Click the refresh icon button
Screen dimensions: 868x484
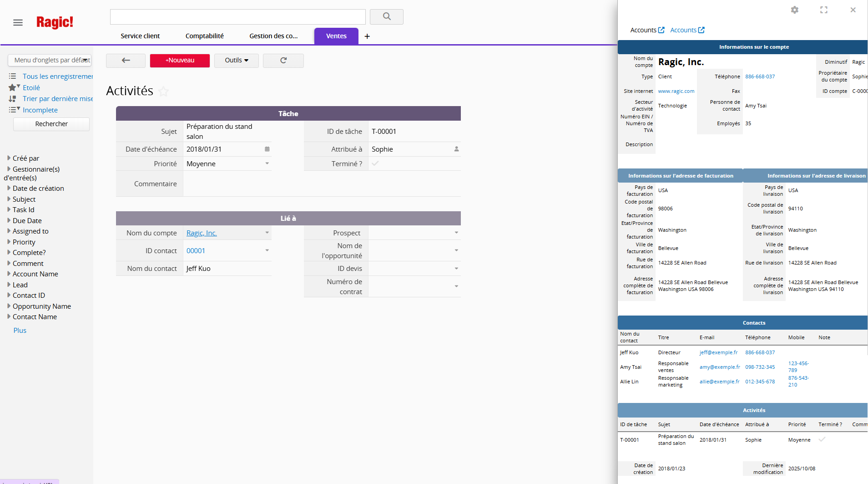(x=283, y=61)
